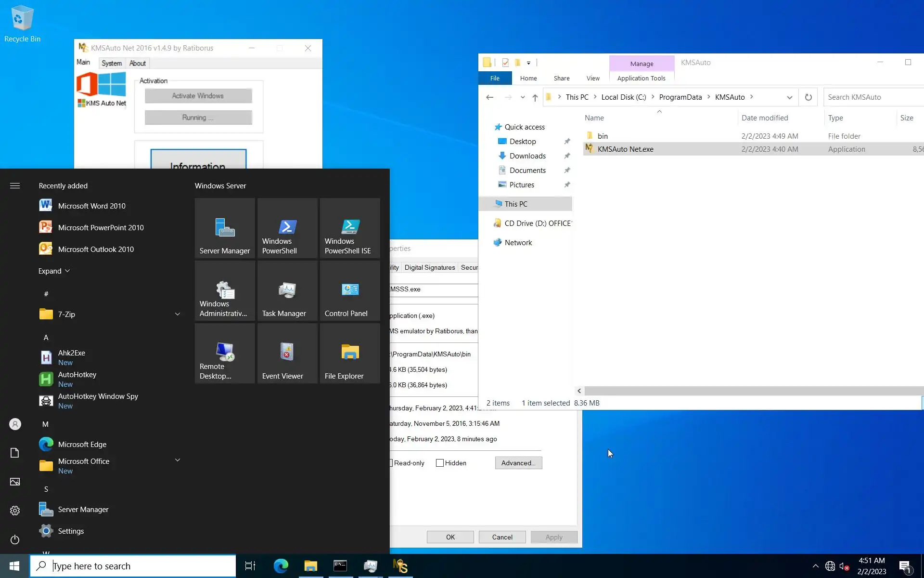Switch to System tab in KMSAuto Net
The image size is (924, 578).
coord(112,63)
